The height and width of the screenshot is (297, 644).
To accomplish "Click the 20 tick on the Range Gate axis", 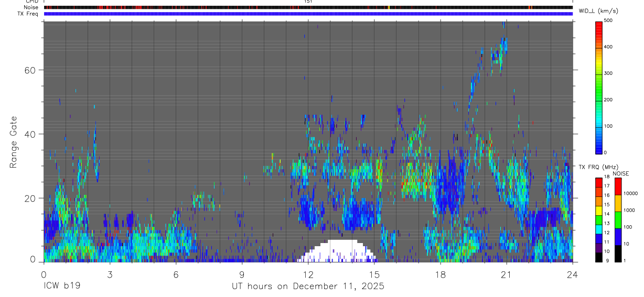I will point(30,198).
